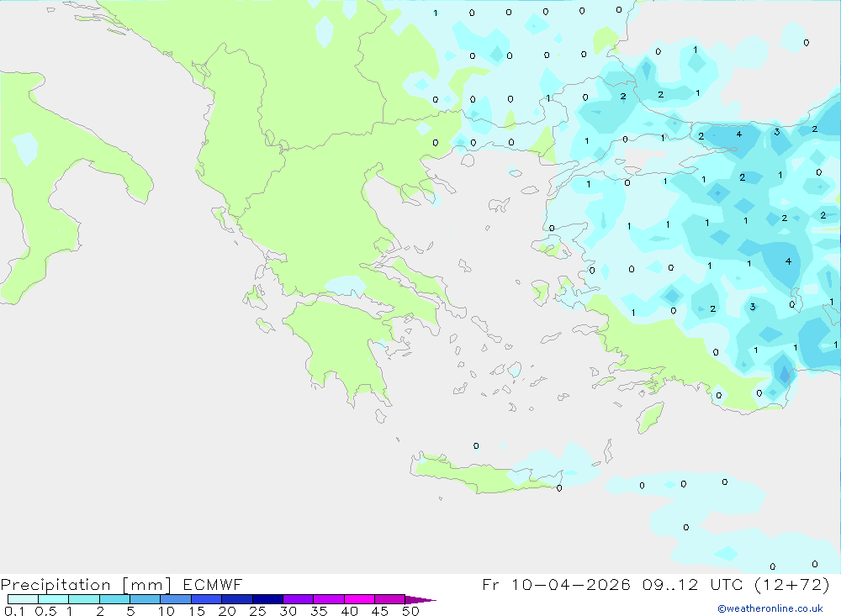Click the '45' legend scale label

[380, 611]
